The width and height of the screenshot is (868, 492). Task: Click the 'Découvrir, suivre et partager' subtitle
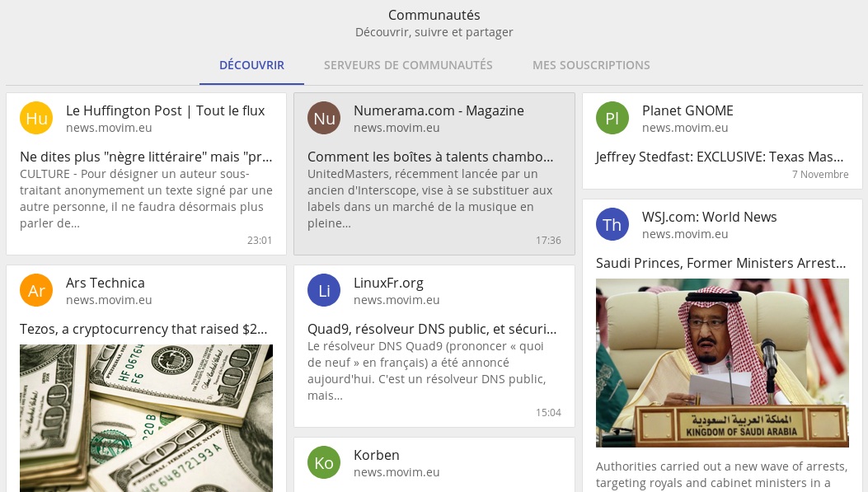[434, 32]
